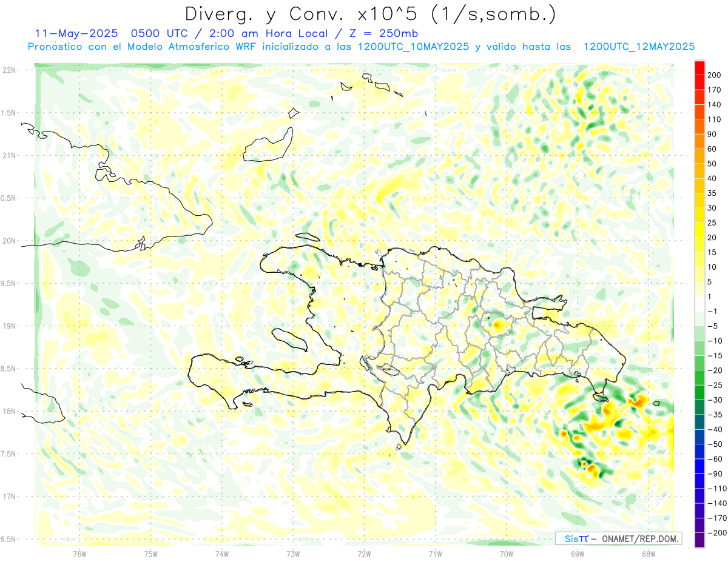This screenshot has height=562, width=728.
Task: Click the '200' value on the color scale
Action: (713, 75)
